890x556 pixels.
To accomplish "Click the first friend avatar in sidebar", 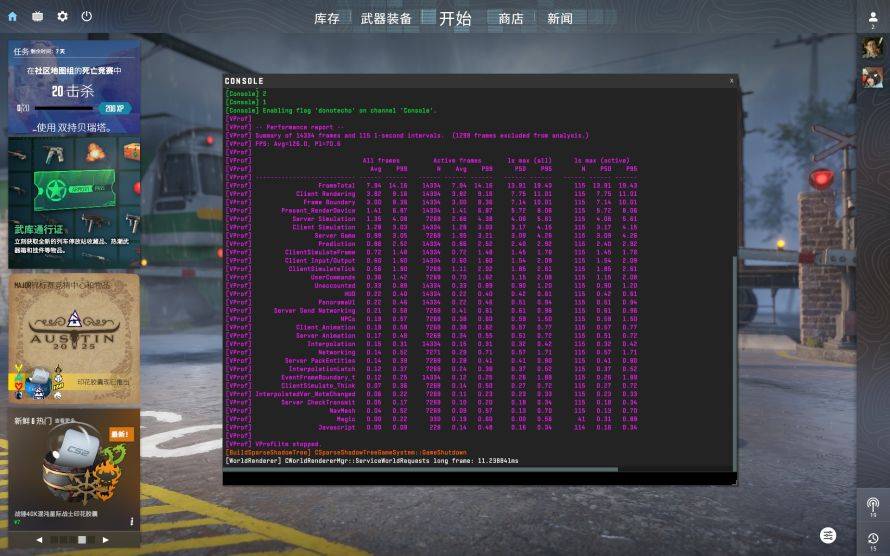I will pos(872,47).
